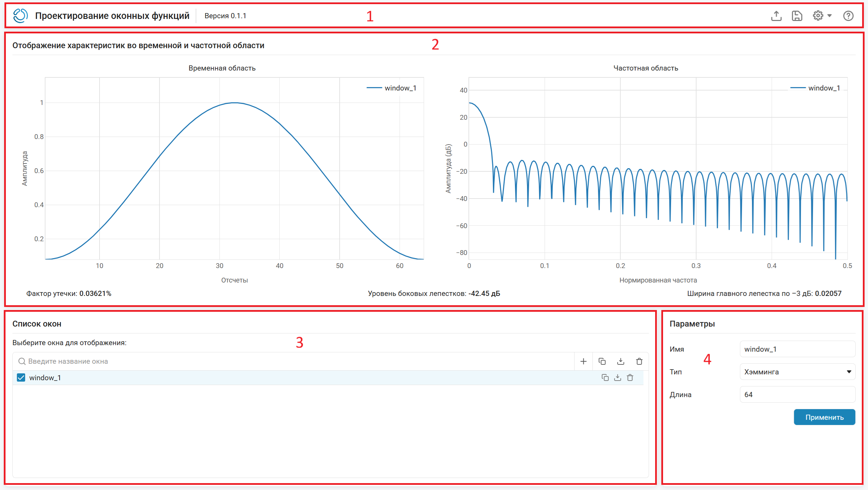The width and height of the screenshot is (868, 490).
Task: Click the trash icon in the list toolbar
Action: click(x=639, y=361)
